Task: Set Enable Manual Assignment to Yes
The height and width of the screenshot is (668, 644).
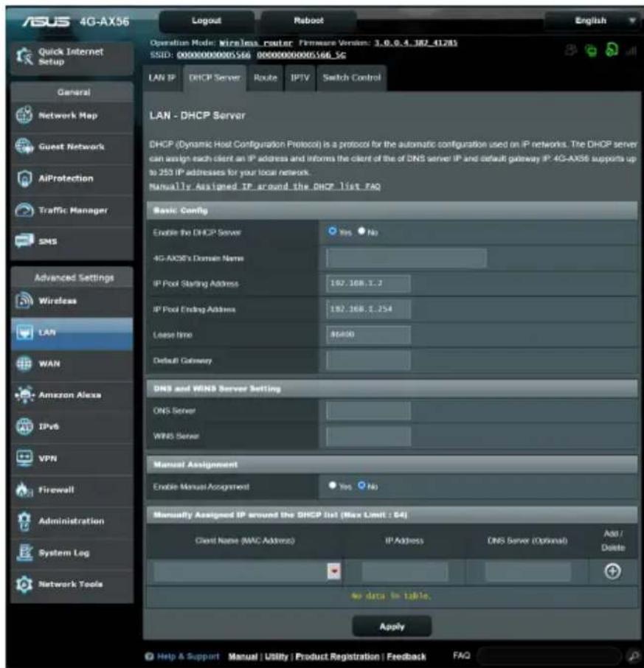Action: click(x=333, y=485)
